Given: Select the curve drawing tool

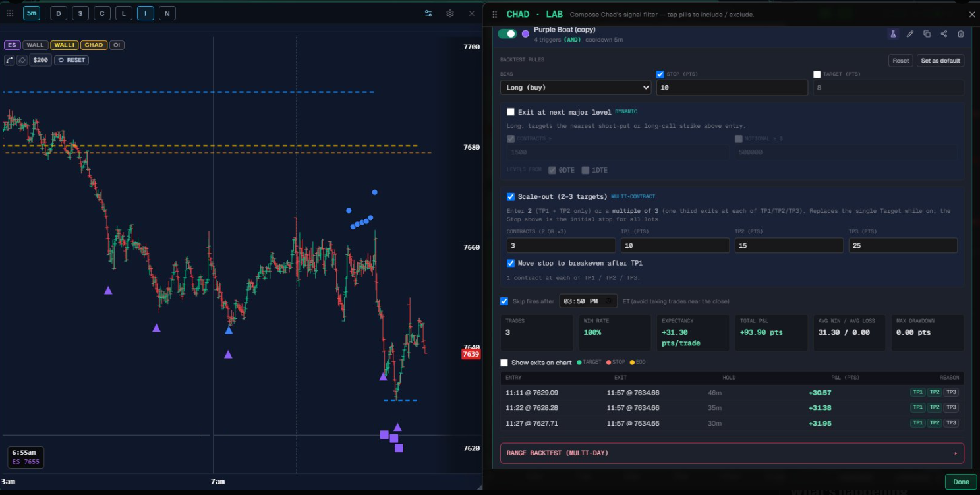Looking at the screenshot, I should pyautogui.click(x=9, y=60).
